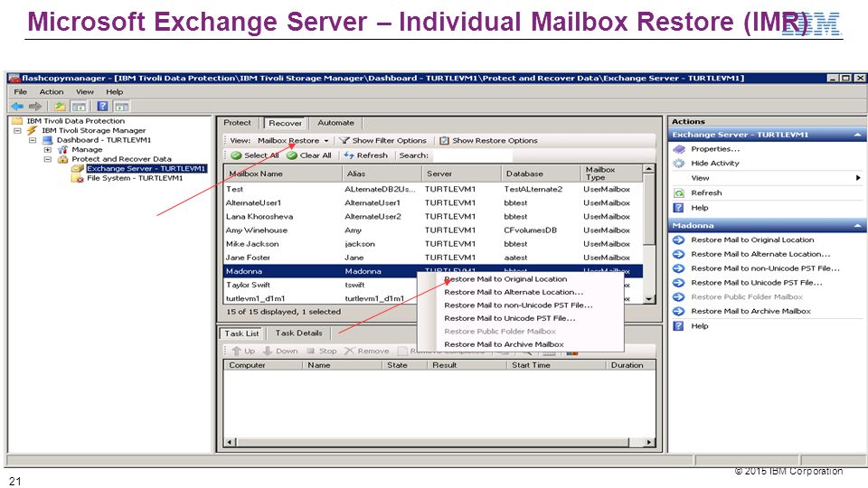The width and height of the screenshot is (868, 488).
Task: Click mailbox list scrollbar down arrow
Action: [x=649, y=299]
